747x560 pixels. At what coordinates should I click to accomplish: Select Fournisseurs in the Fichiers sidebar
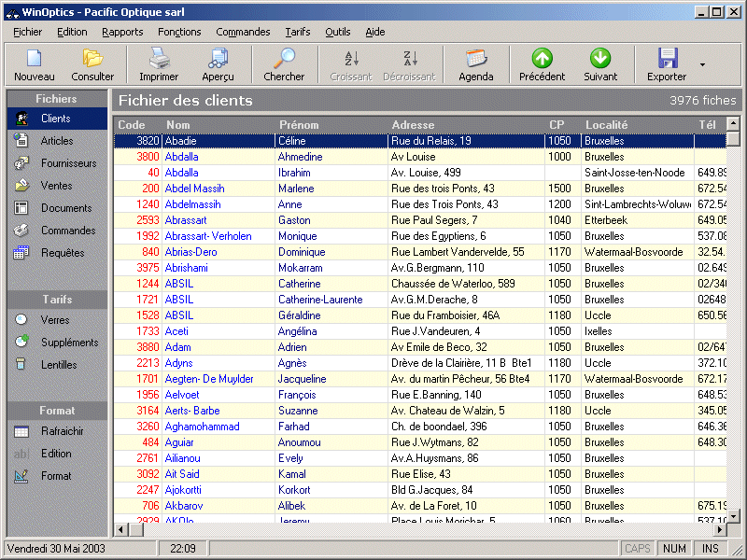68,163
